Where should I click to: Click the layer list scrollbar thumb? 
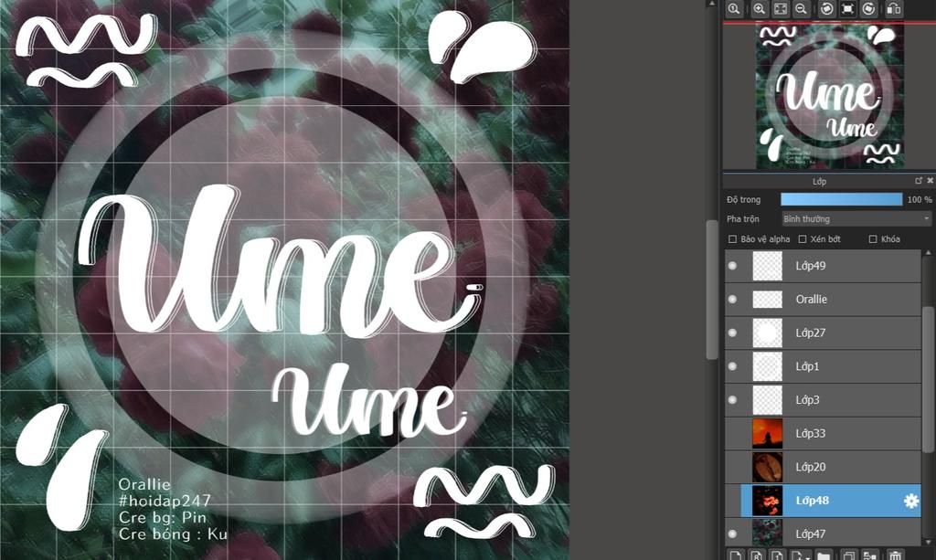[929, 379]
